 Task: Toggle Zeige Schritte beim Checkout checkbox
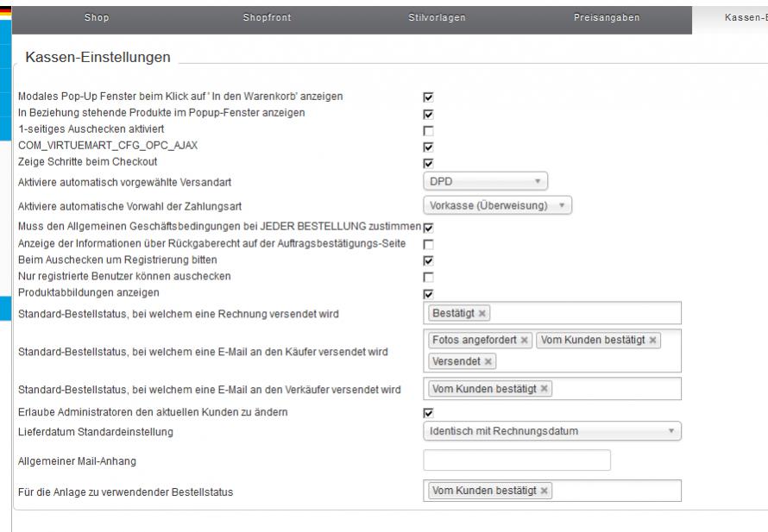(x=428, y=163)
